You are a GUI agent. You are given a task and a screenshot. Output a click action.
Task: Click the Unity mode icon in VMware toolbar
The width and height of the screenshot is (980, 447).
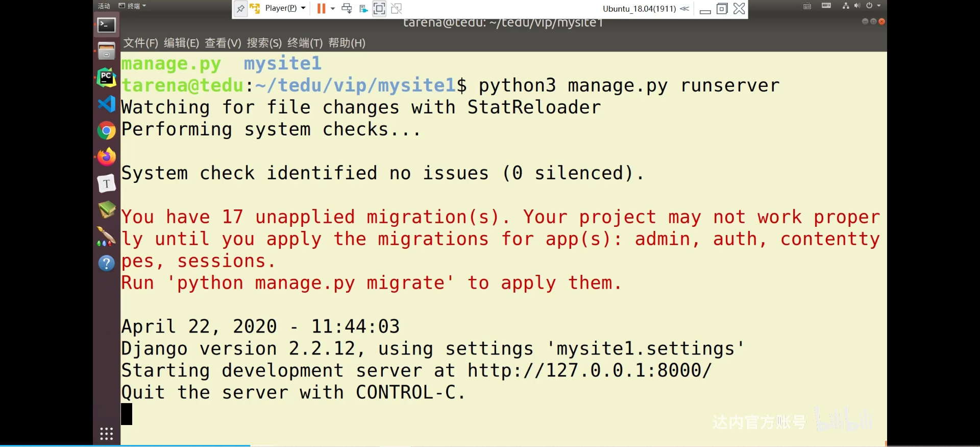pyautogui.click(x=397, y=8)
